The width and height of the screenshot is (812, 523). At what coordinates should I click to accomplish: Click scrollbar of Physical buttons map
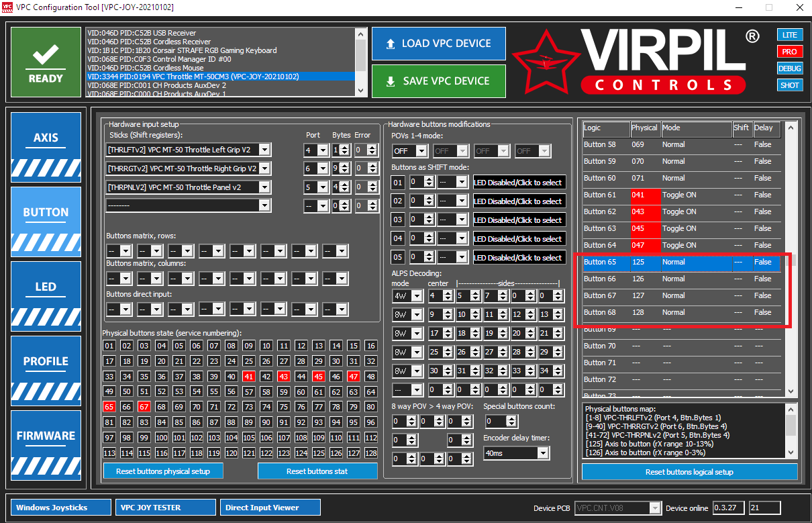(x=791, y=430)
